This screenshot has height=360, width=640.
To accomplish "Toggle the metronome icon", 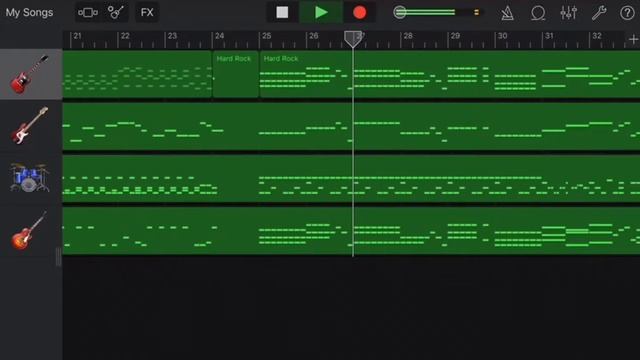I will click(507, 13).
